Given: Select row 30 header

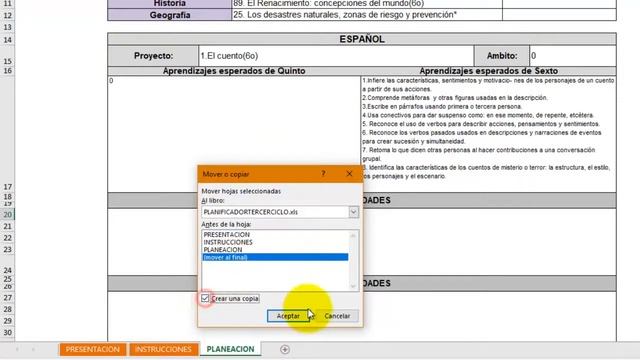Looking at the screenshot, I should pyautogui.click(x=7, y=332).
